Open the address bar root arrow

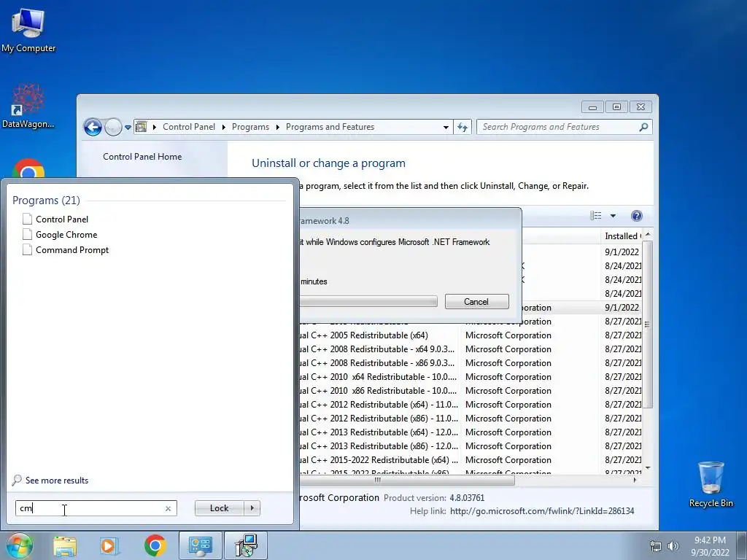[155, 127]
